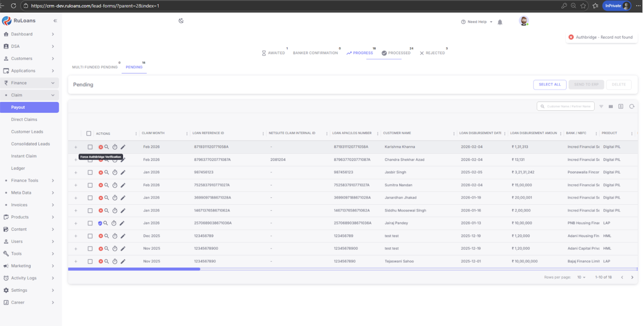Image resolution: width=644 pixels, height=326 pixels.
Task: Click the Select All button
Action: click(549, 85)
